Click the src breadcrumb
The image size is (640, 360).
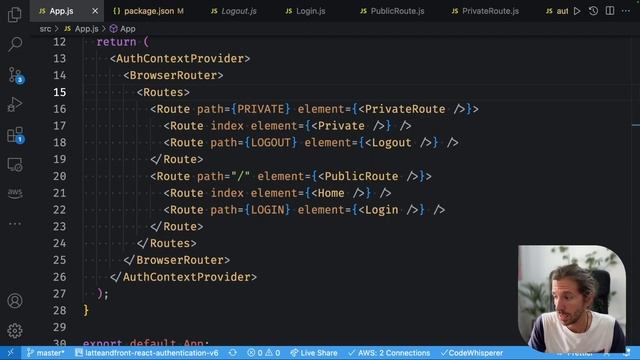tap(45, 29)
